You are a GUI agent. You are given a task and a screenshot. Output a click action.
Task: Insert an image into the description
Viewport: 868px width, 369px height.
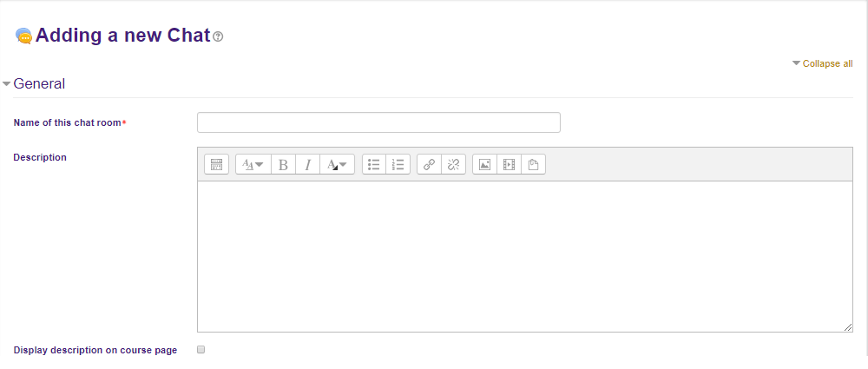pos(484,164)
